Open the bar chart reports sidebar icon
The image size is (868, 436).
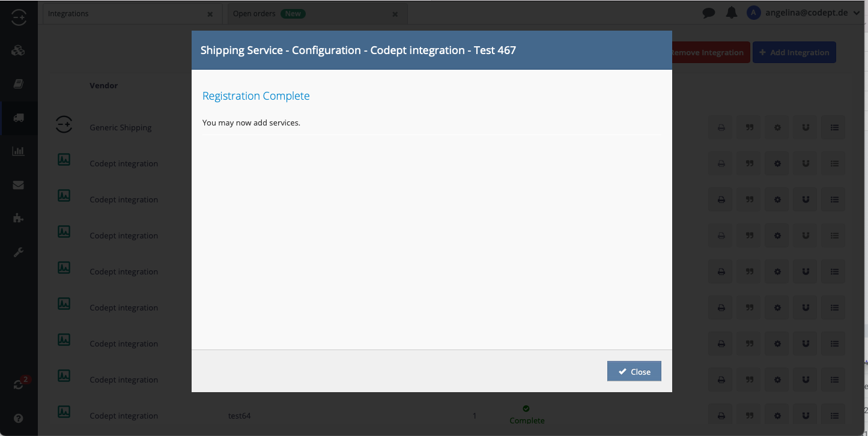[18, 151]
